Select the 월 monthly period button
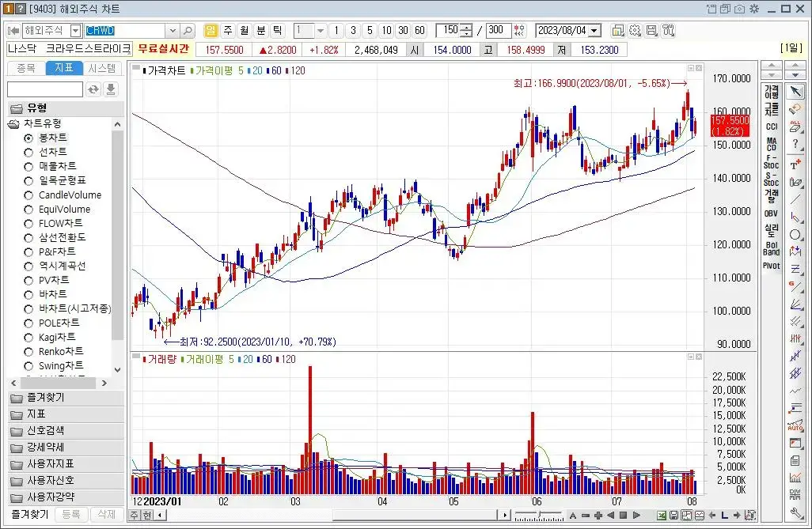Image resolution: width=812 pixels, height=529 pixels. tap(244, 31)
